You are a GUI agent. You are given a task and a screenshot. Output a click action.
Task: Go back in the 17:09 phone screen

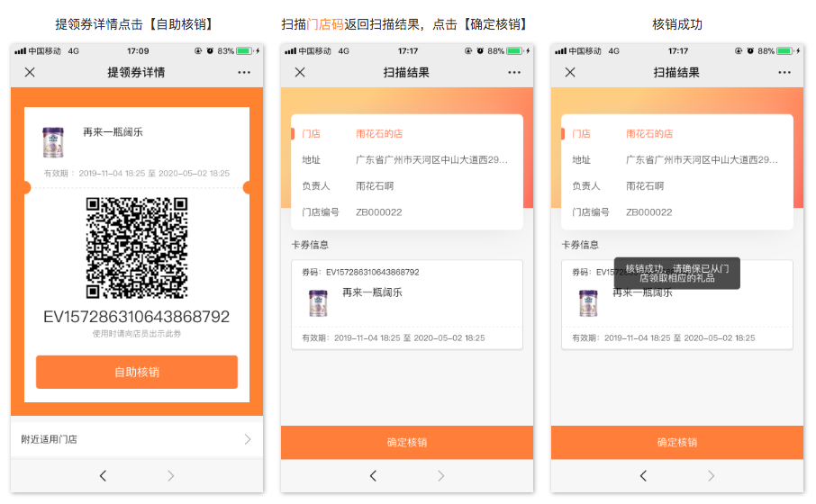[x=103, y=475]
